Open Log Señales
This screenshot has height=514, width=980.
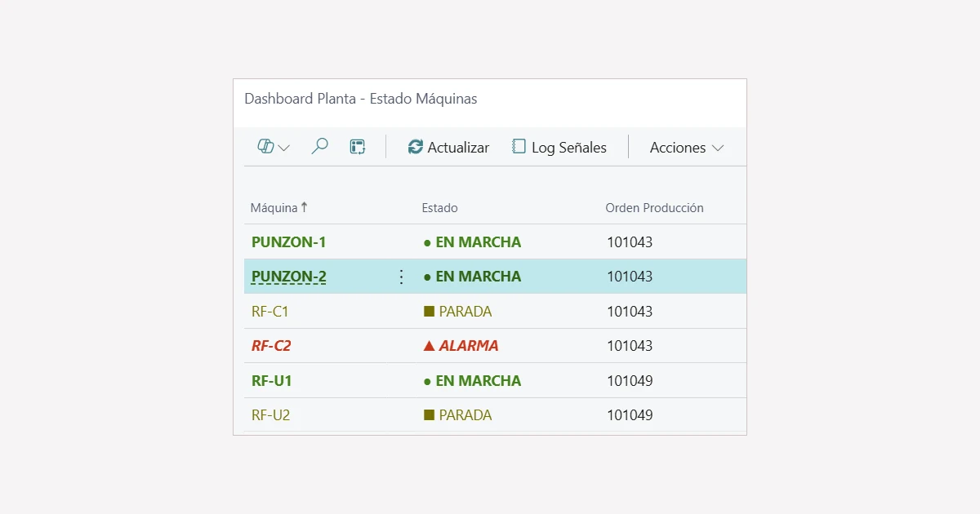pos(559,147)
